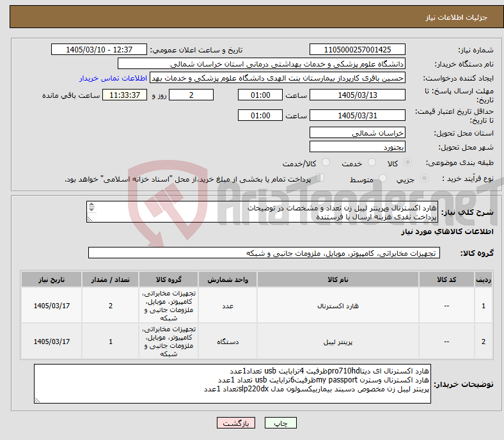Click the response deadline hour field 01:00

[x=260, y=95]
